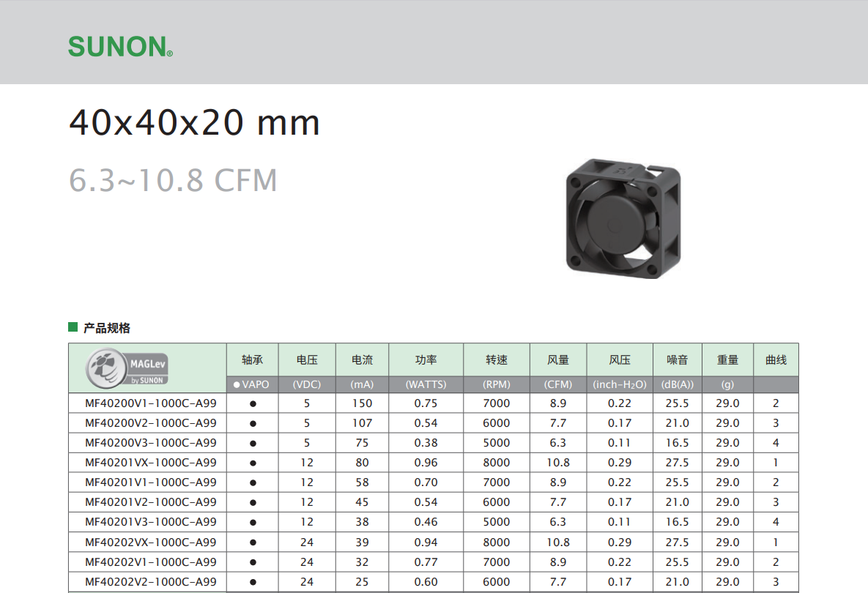Select model name MF40200V2-1000C-A99
Screen dimensions: 868x593
pyautogui.click(x=151, y=423)
